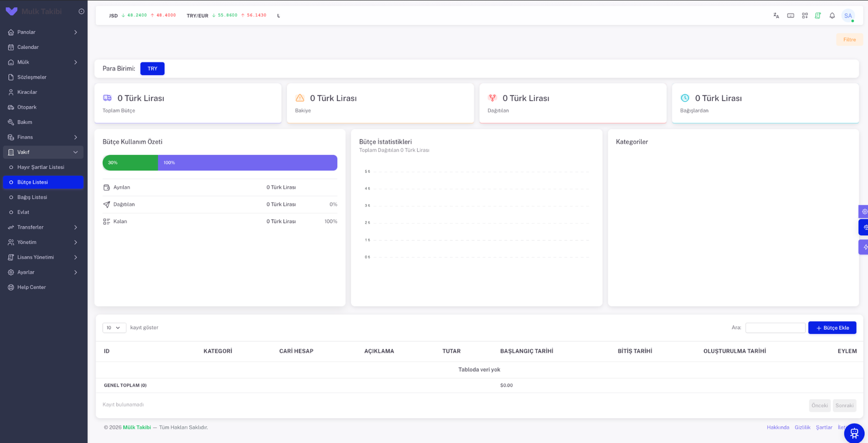
Task: Click the Bakiye warning triangle icon
Action: tap(300, 98)
